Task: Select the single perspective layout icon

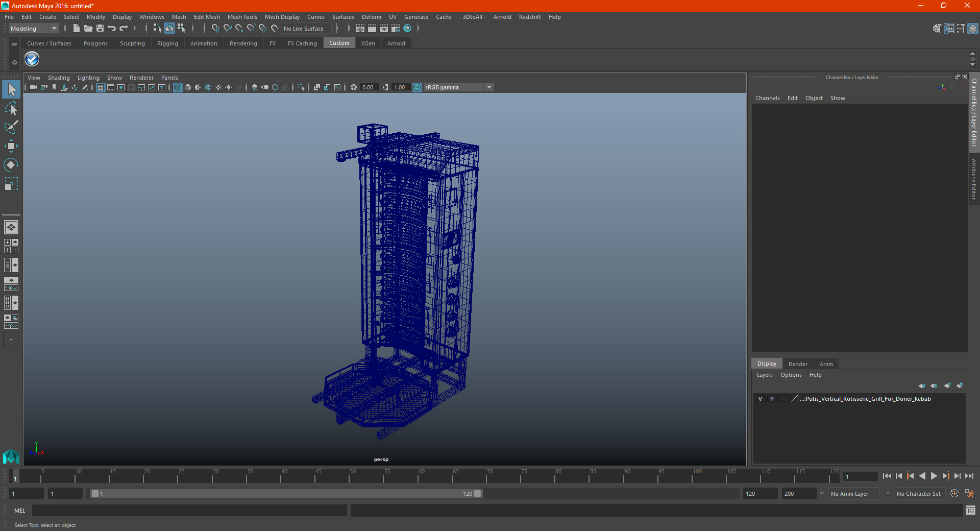Action: click(x=11, y=227)
